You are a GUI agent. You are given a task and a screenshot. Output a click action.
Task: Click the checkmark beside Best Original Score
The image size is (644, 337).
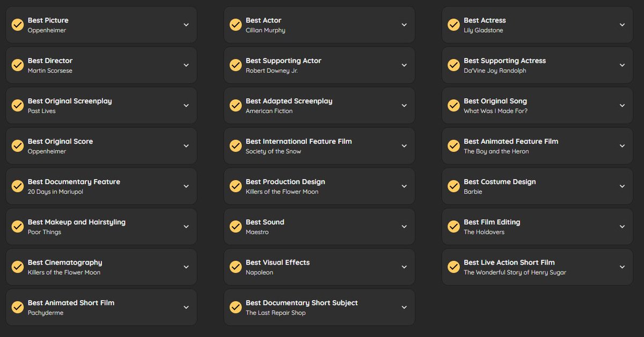(x=18, y=145)
